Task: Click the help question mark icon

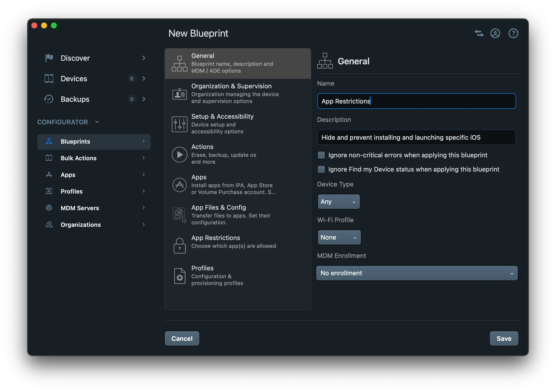Action: pyautogui.click(x=513, y=33)
